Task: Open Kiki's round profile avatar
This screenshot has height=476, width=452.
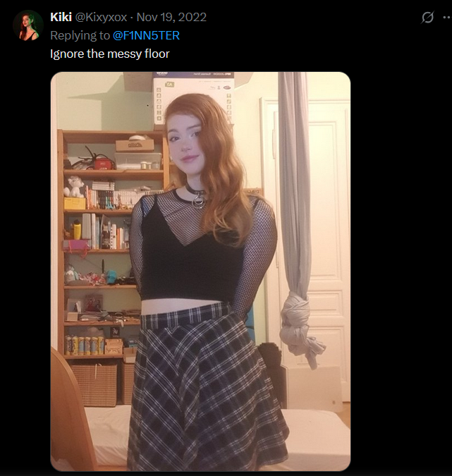Action: [x=28, y=25]
